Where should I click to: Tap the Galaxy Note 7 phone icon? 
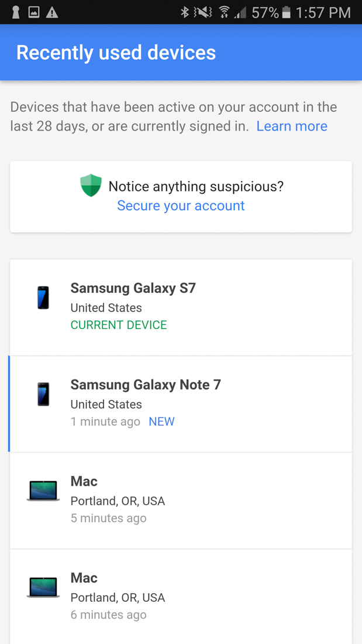pyautogui.click(x=43, y=394)
